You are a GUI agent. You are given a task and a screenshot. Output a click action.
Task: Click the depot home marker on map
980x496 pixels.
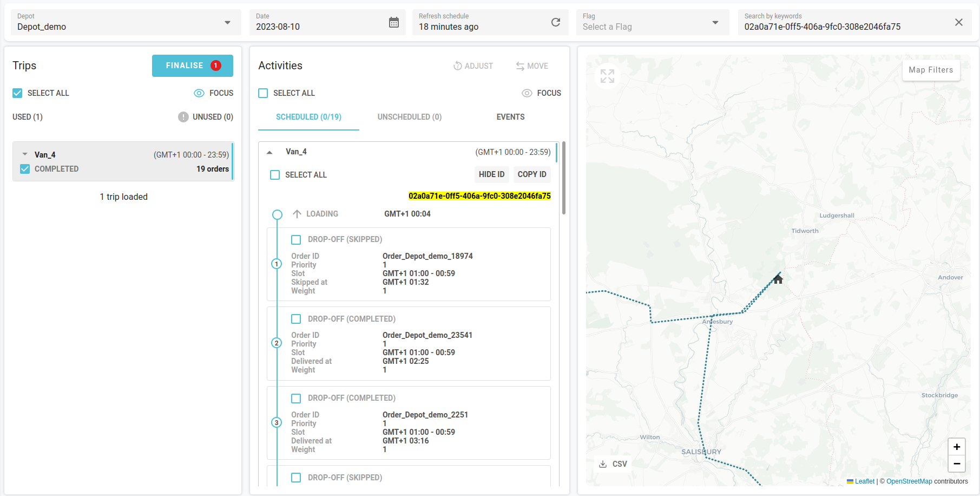coord(778,279)
